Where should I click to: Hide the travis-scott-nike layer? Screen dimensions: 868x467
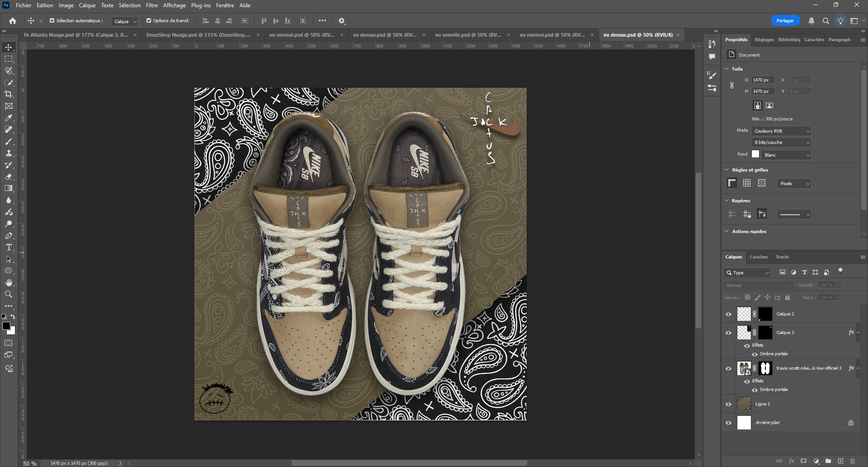[x=728, y=368]
